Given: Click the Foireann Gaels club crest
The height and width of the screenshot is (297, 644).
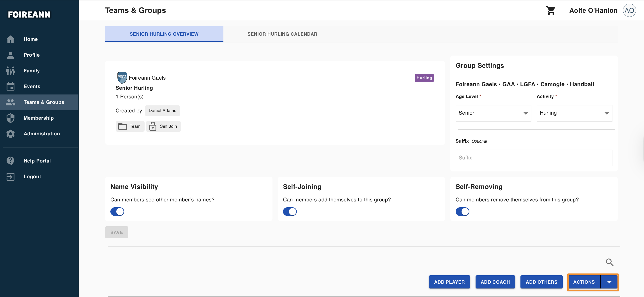Looking at the screenshot, I should pyautogui.click(x=122, y=78).
